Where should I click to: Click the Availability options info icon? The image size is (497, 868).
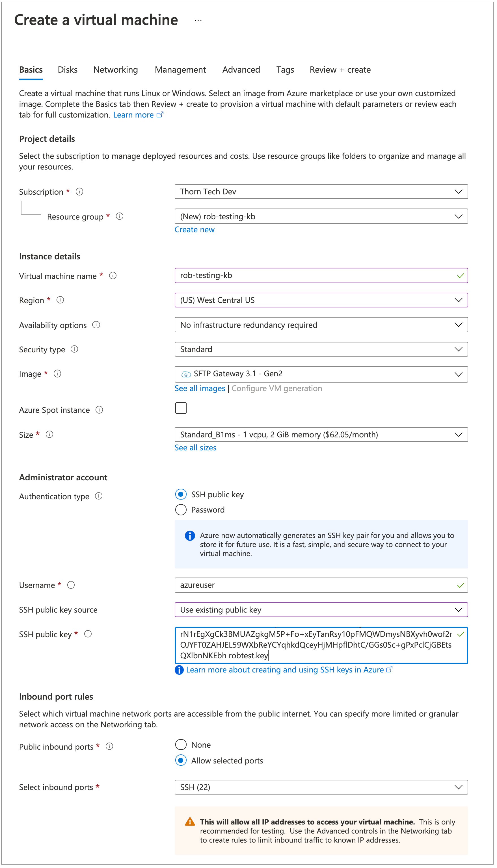pyautogui.click(x=96, y=325)
